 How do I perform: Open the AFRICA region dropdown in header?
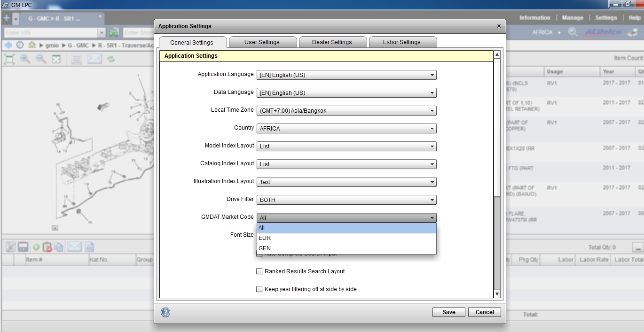point(559,33)
